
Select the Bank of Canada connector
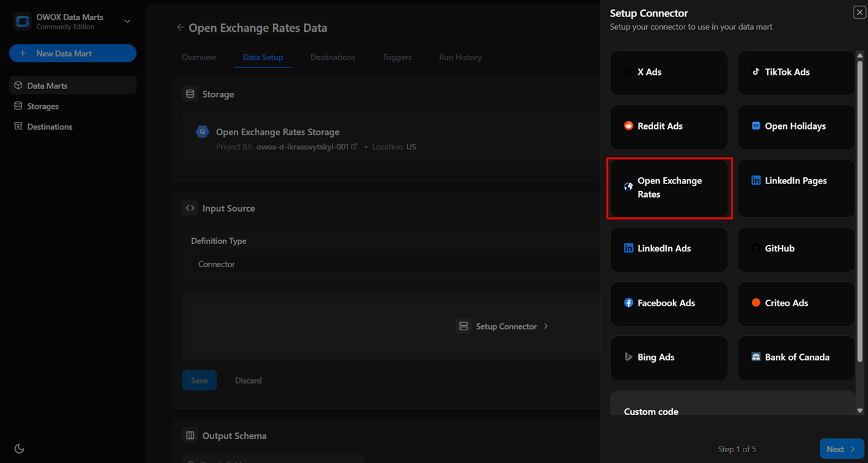pyautogui.click(x=796, y=358)
